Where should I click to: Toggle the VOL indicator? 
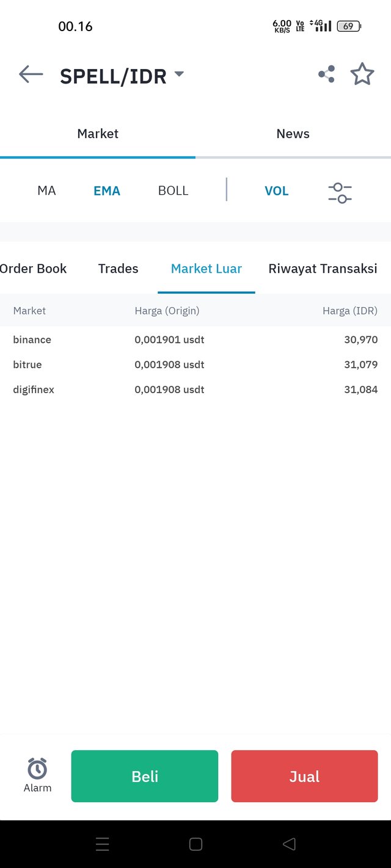[x=276, y=190]
